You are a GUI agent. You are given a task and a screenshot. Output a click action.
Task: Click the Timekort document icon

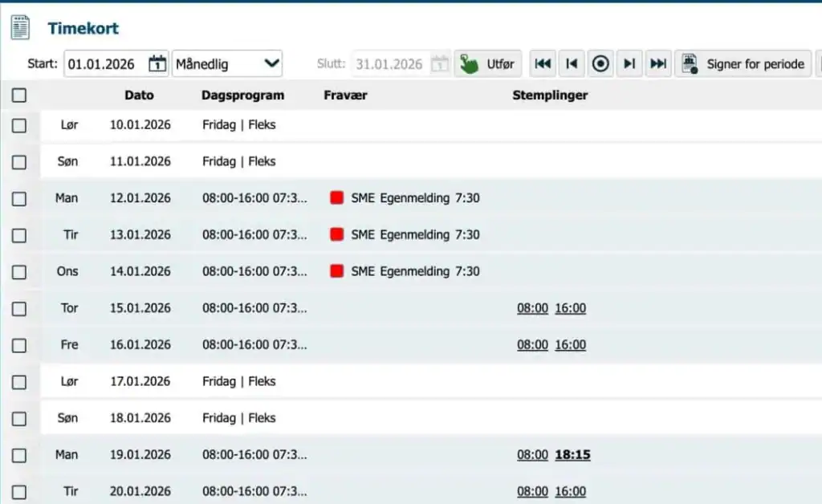tap(20, 27)
